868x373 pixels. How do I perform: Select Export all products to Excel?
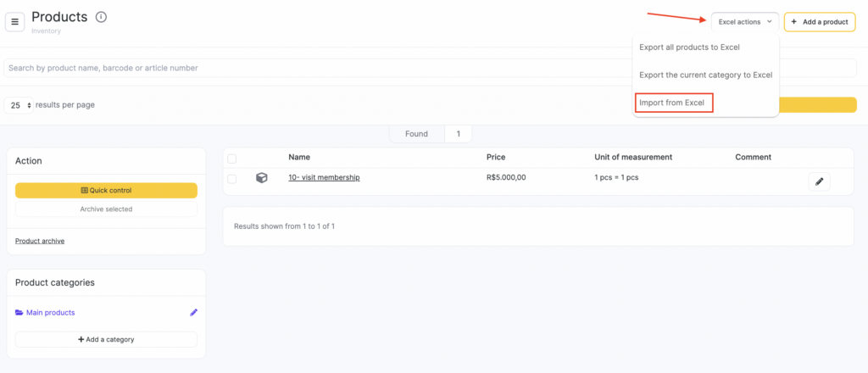pos(689,47)
